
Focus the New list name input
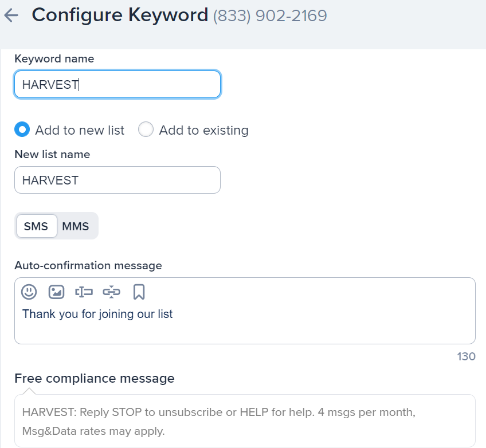click(117, 180)
